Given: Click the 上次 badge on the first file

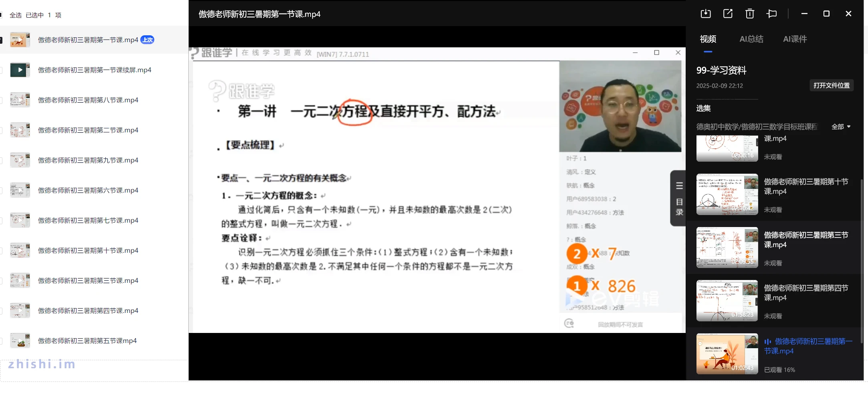Looking at the screenshot, I should (x=147, y=40).
